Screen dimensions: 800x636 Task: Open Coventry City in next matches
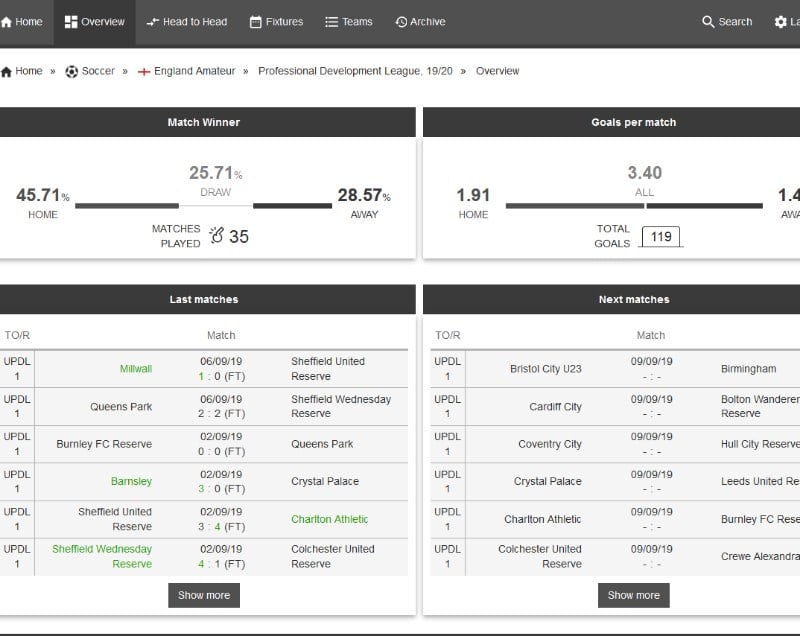pos(549,444)
